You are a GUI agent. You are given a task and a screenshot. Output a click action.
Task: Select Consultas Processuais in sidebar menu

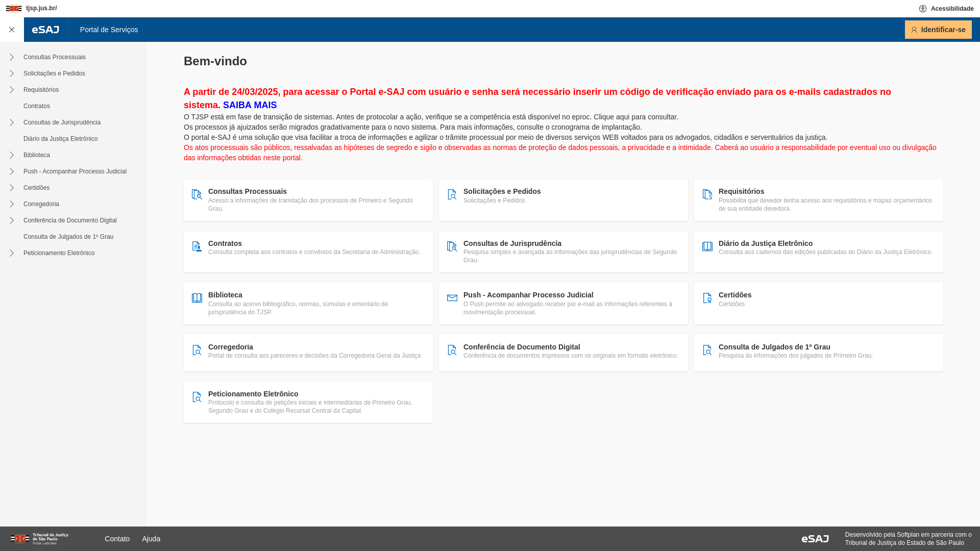click(55, 57)
